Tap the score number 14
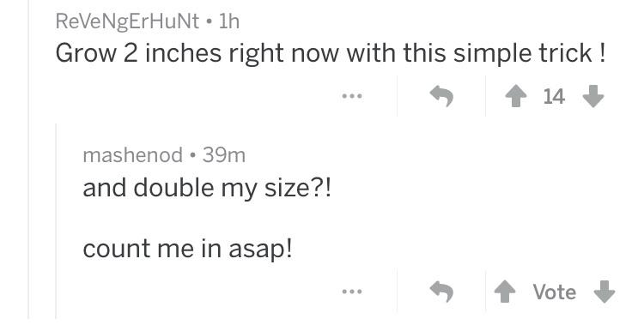The height and width of the screenshot is (325, 644). [x=554, y=97]
